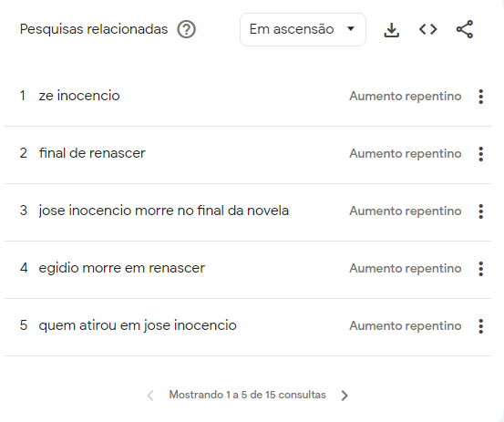The image size is (504, 422).
Task: Open help for Pesquisas relacionadas
Action: (186, 29)
